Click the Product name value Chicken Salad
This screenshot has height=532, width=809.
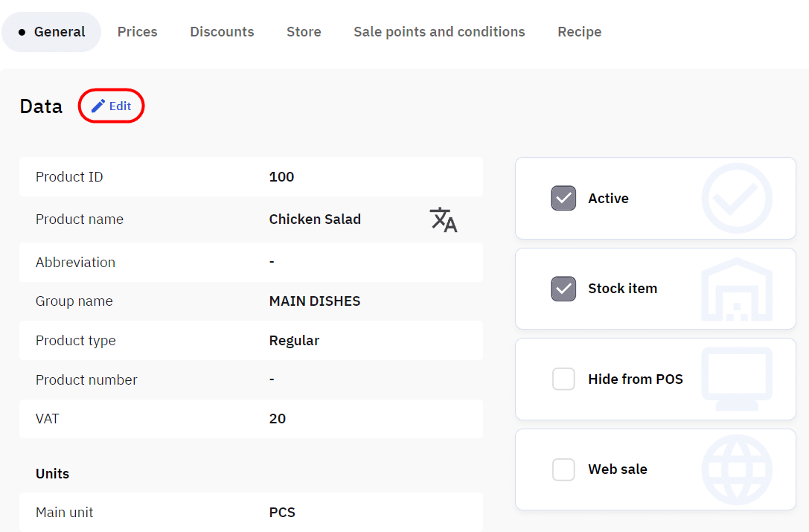315,219
